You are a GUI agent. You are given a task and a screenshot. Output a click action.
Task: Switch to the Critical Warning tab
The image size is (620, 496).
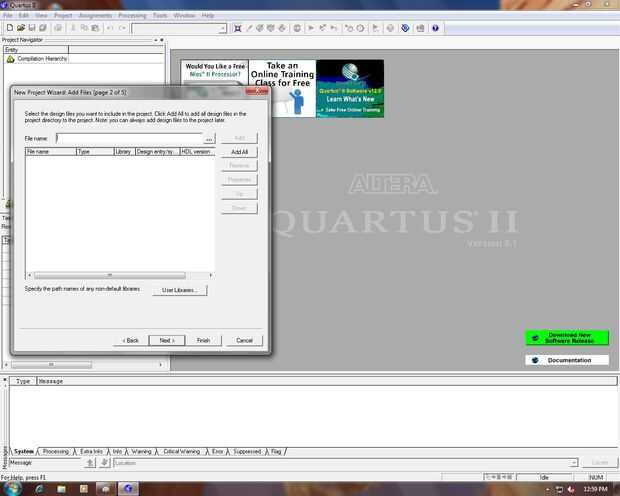(182, 451)
